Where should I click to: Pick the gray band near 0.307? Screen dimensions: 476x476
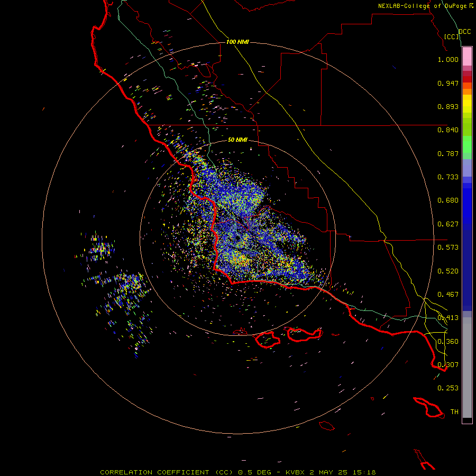pos(467,368)
